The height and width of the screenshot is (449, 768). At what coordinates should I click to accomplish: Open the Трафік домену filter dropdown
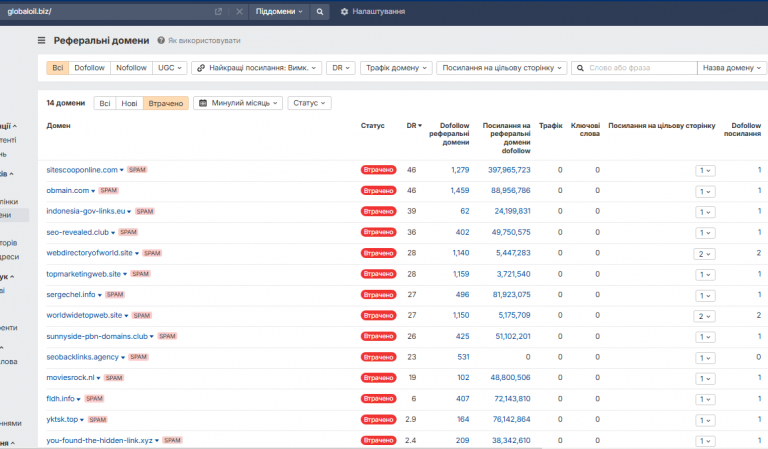point(395,68)
